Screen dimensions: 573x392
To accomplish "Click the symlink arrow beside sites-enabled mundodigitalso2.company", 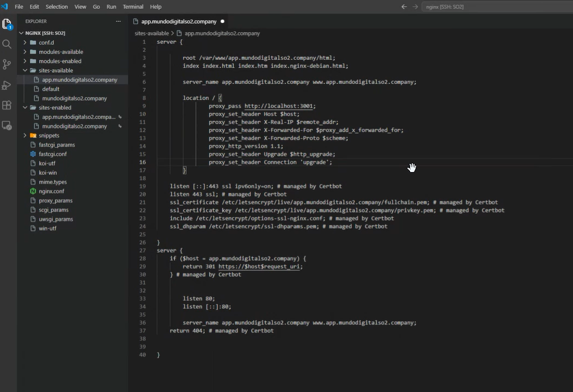I will [x=120, y=126].
